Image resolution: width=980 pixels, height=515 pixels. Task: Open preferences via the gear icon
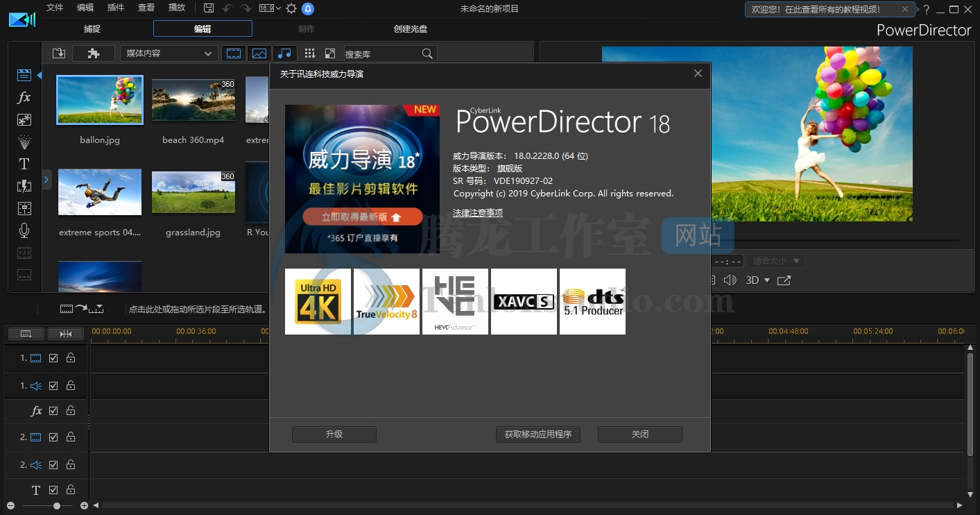pyautogui.click(x=291, y=8)
